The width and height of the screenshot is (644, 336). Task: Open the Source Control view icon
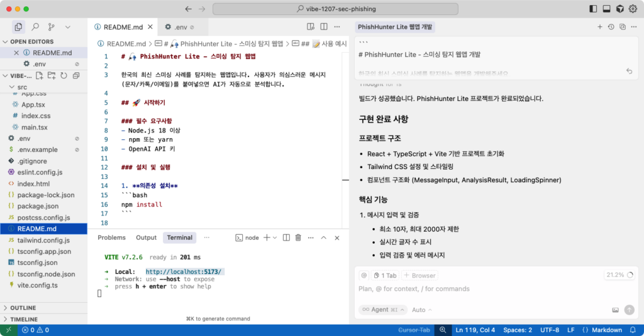51,27
